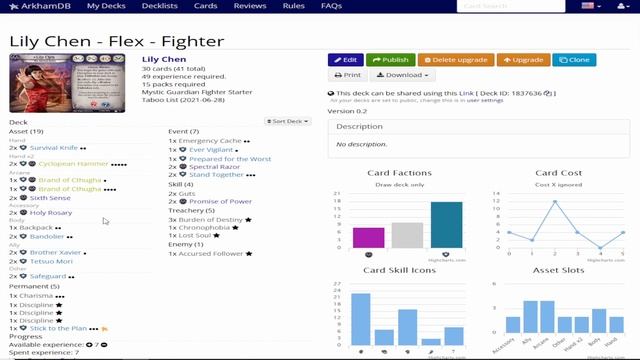
Task: Open the FAQs page
Action: 331,6
